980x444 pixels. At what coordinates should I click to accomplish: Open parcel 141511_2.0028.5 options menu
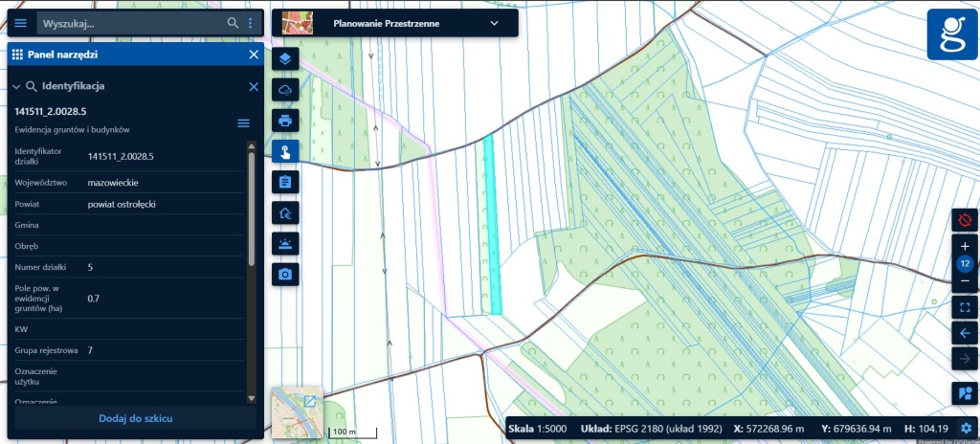[x=244, y=123]
